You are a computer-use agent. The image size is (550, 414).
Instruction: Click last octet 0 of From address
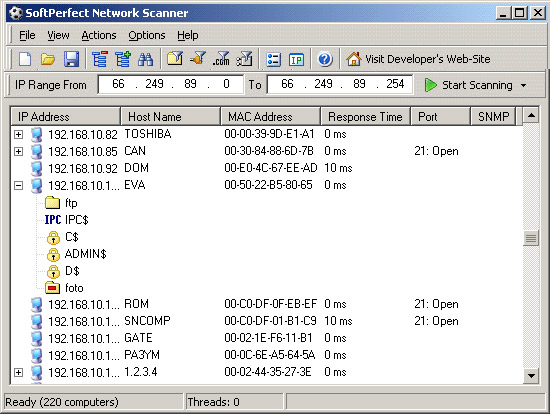pos(226,84)
